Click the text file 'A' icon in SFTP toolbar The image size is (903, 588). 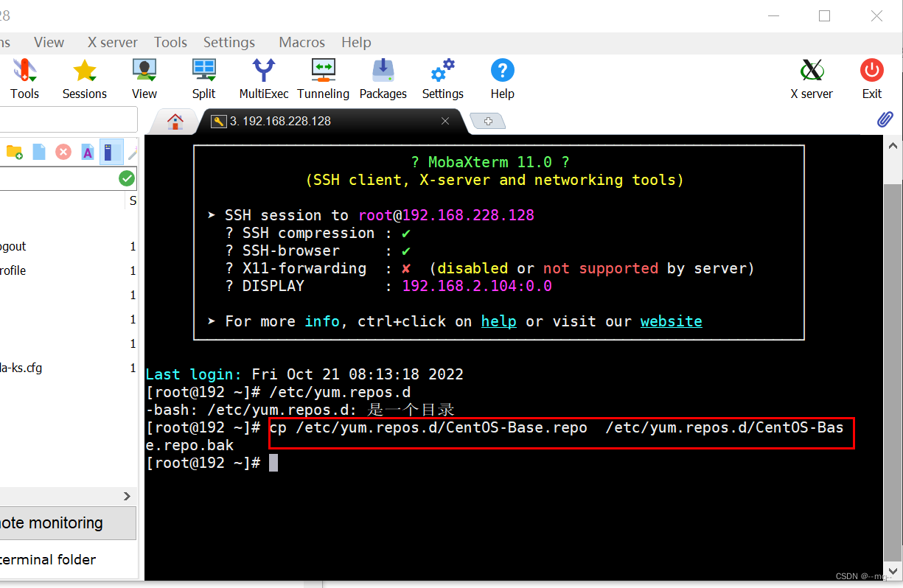click(x=87, y=152)
